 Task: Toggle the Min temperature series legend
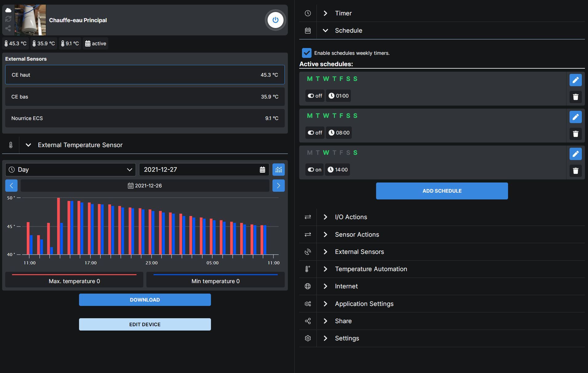(215, 280)
